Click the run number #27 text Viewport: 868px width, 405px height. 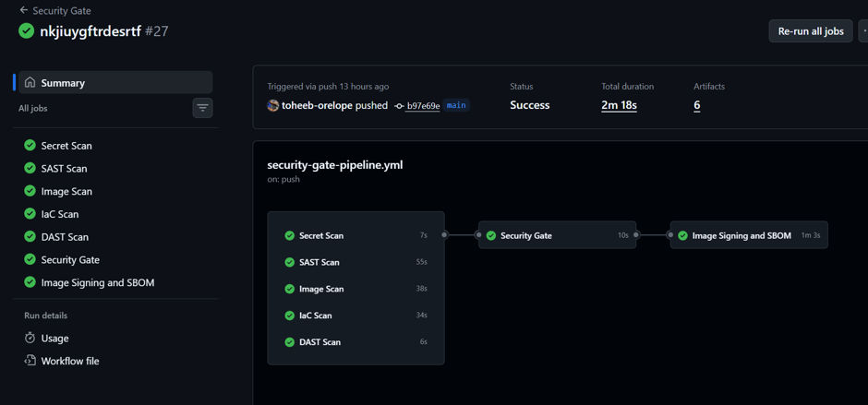coord(157,31)
